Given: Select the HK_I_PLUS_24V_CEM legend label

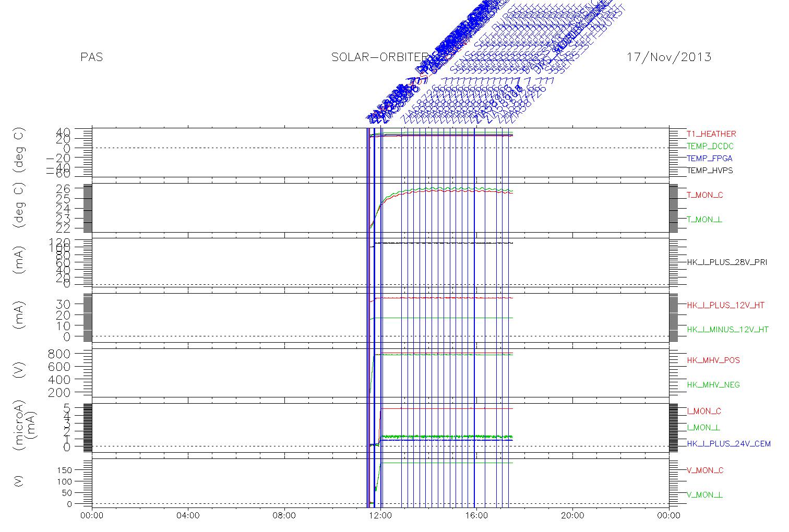Looking at the screenshot, I should (x=728, y=444).
